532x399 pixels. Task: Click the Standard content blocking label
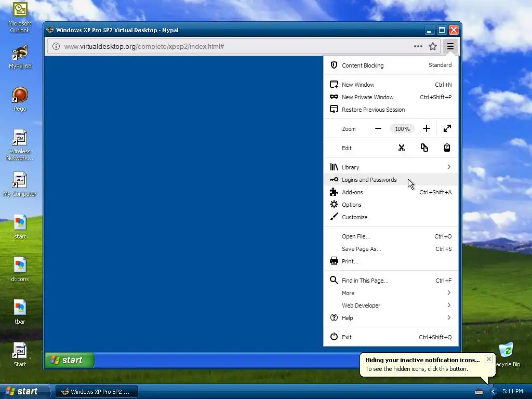click(440, 65)
